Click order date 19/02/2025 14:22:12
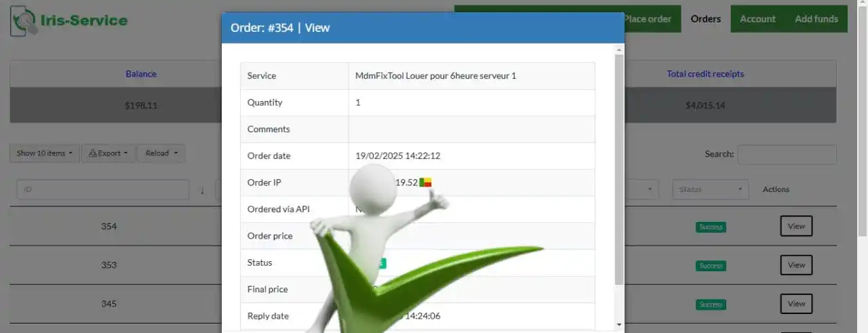 398,156
